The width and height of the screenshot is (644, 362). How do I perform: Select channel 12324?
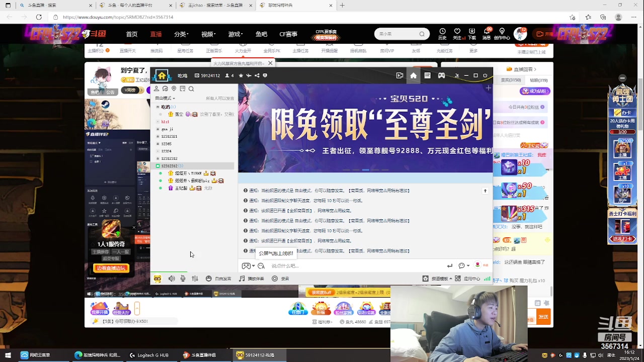166,151
